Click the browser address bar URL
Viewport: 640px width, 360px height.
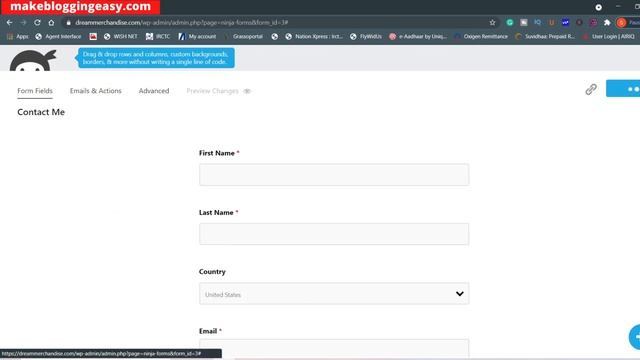tap(182, 22)
